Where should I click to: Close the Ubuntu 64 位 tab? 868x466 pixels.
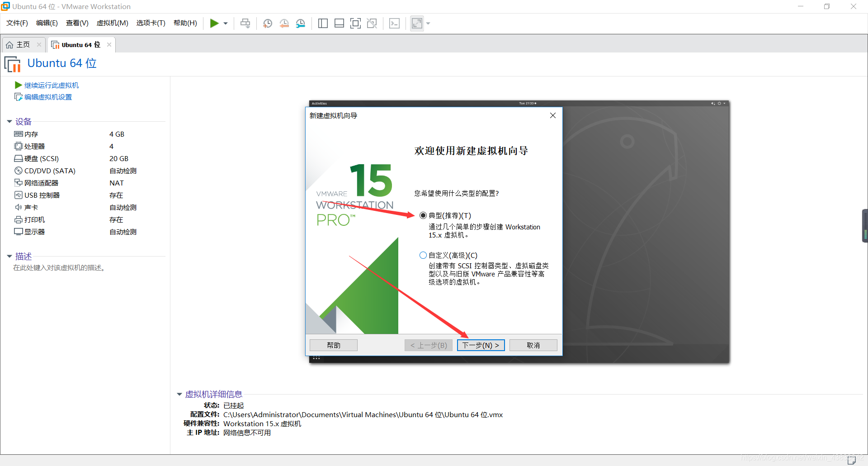(109, 44)
